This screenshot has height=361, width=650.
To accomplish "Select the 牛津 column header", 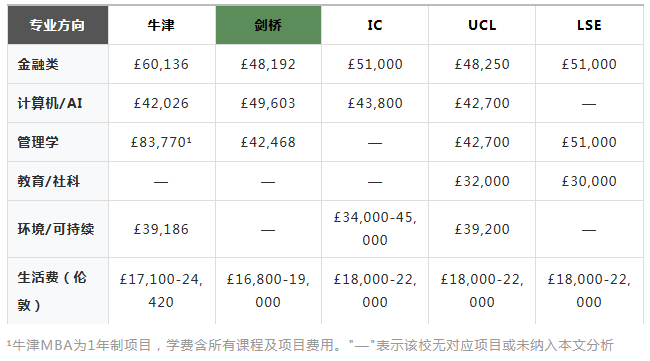I will [x=162, y=25].
